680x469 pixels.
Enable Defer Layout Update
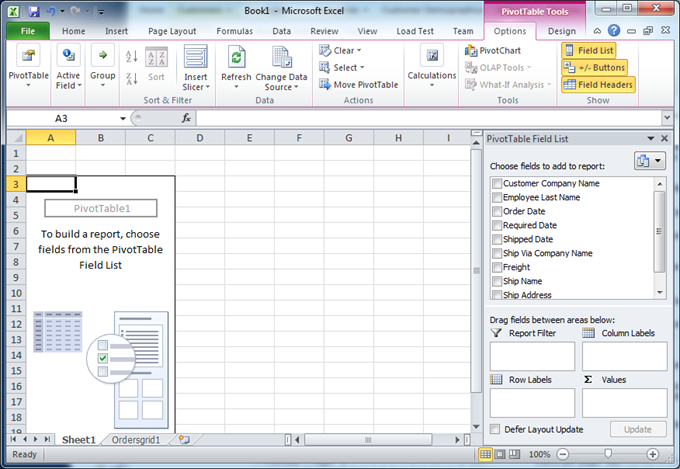pos(495,429)
